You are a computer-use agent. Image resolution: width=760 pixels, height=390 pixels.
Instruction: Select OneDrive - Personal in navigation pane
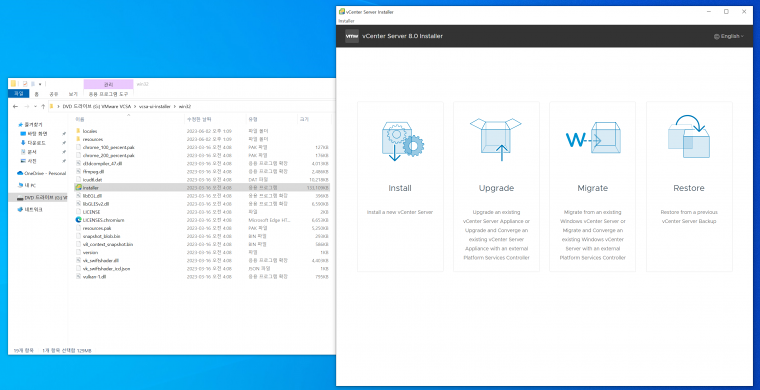42,173
